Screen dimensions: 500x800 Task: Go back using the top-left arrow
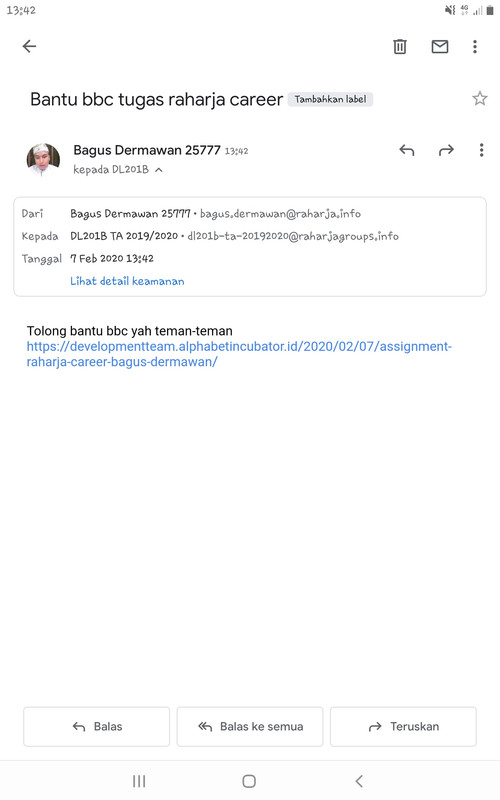click(30, 46)
